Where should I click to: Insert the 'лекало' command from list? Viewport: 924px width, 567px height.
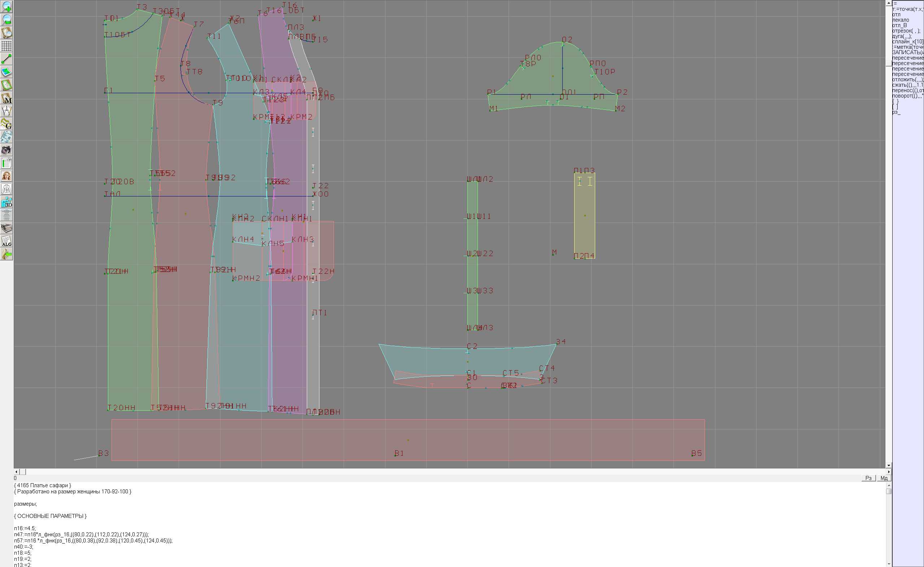pos(901,20)
